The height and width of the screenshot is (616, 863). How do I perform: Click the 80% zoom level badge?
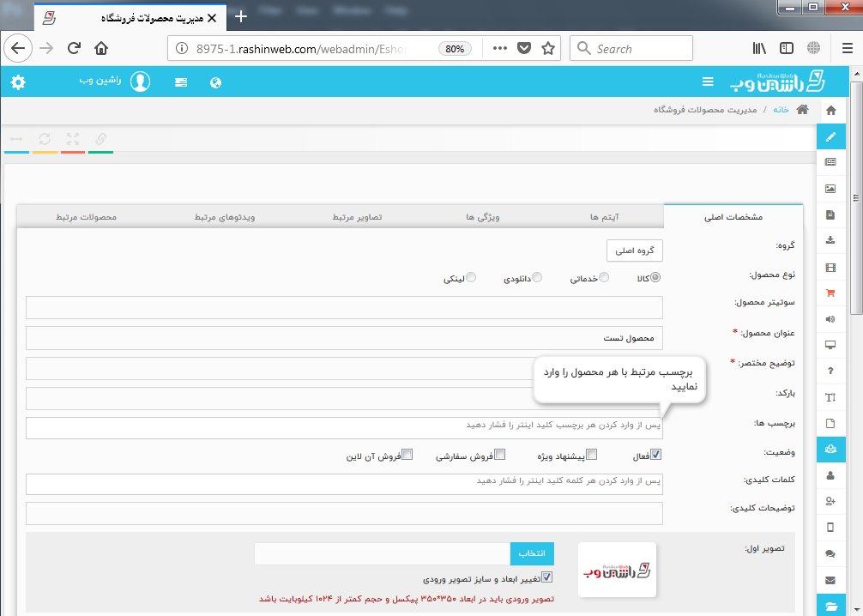[455, 49]
